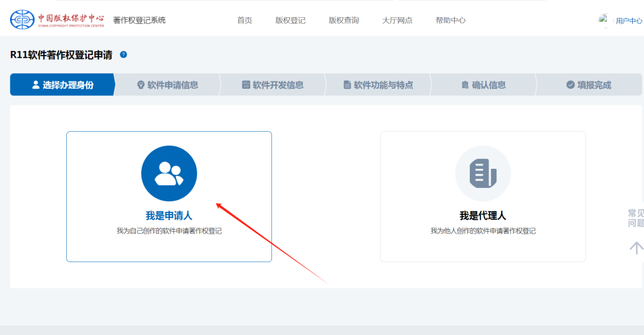
Task: Open the 首页 menu item
Action: coord(245,21)
